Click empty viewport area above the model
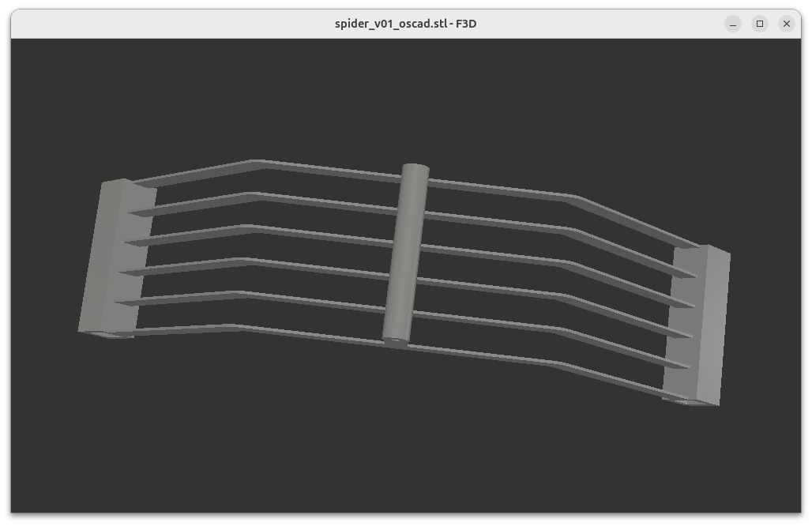The image size is (812, 526). click(x=395, y=95)
